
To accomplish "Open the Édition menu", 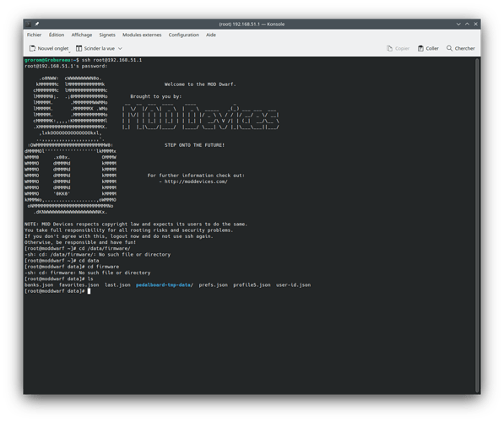I will pos(57,35).
